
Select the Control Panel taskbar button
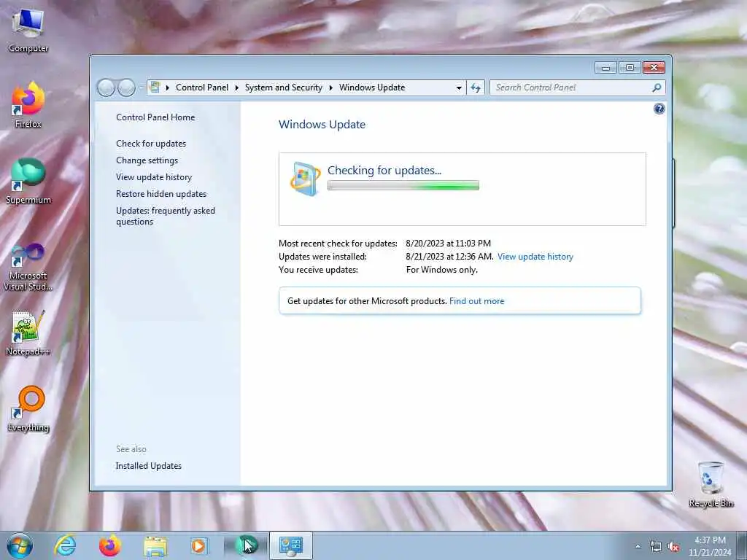[291, 545]
